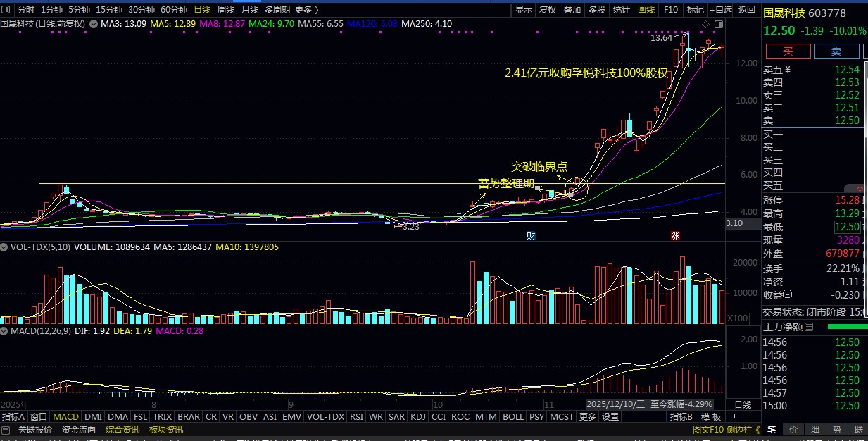Collapse the sidebar with 侧边栏《

745,430
